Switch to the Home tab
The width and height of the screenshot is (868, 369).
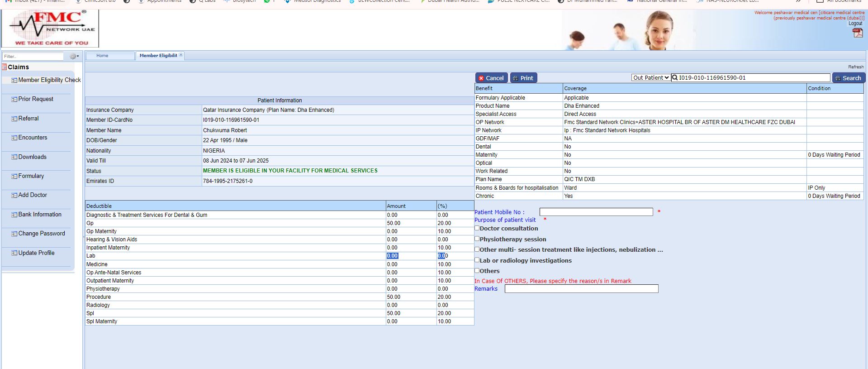(x=102, y=56)
